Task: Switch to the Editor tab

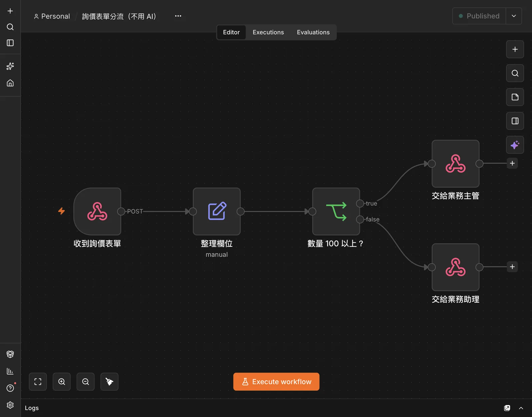Action: (231, 32)
